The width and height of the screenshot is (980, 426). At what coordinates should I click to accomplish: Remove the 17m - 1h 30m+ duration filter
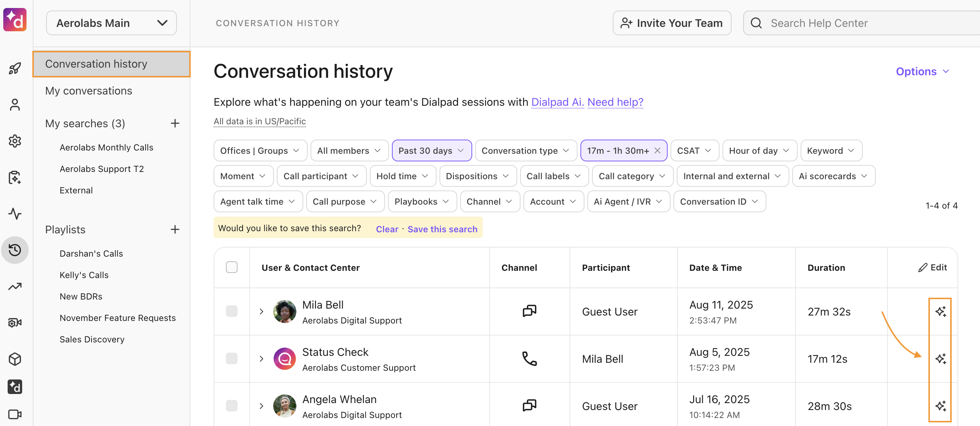point(657,151)
